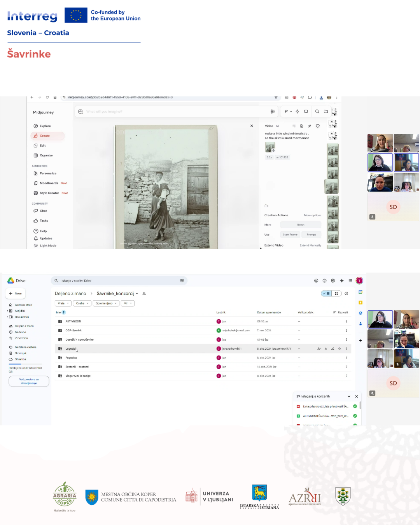The height and width of the screenshot is (525, 420).
Task: Expand the Spremenjeno filter dropdown
Action: (x=106, y=303)
